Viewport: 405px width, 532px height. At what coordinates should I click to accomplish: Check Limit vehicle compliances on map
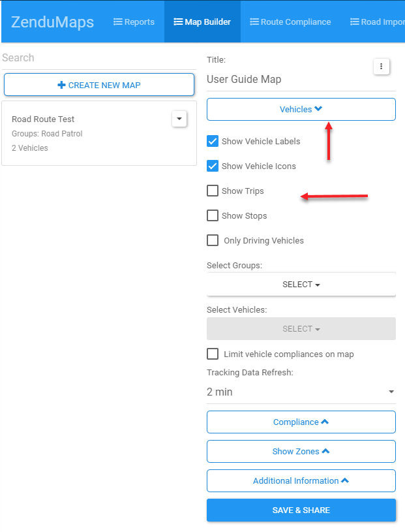click(213, 354)
